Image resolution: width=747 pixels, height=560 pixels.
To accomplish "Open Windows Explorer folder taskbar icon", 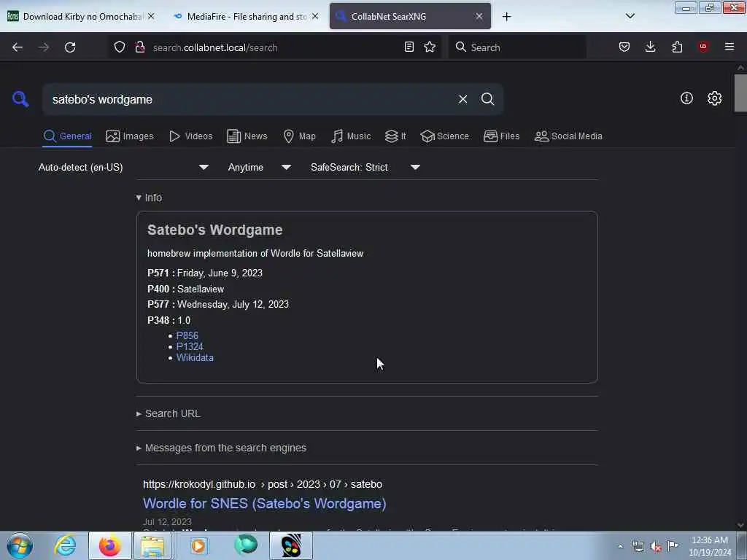I will [x=152, y=545].
